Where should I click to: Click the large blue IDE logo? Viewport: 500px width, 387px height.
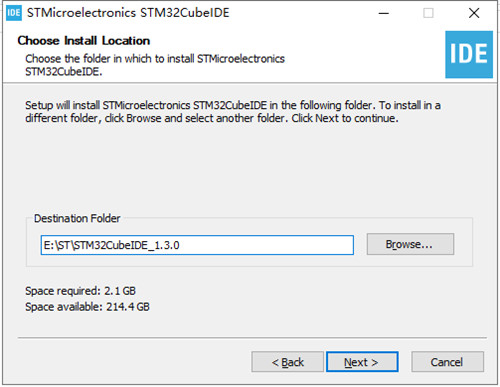[x=469, y=54]
